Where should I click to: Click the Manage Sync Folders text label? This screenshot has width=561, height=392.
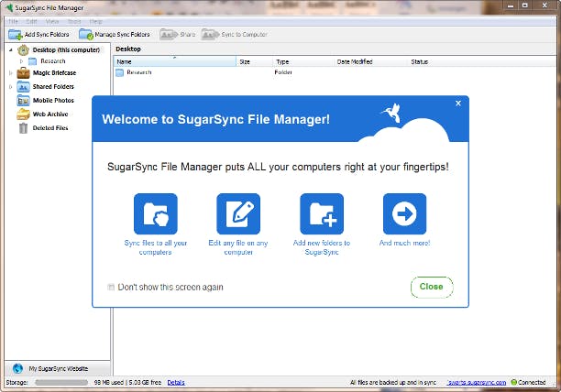point(122,35)
